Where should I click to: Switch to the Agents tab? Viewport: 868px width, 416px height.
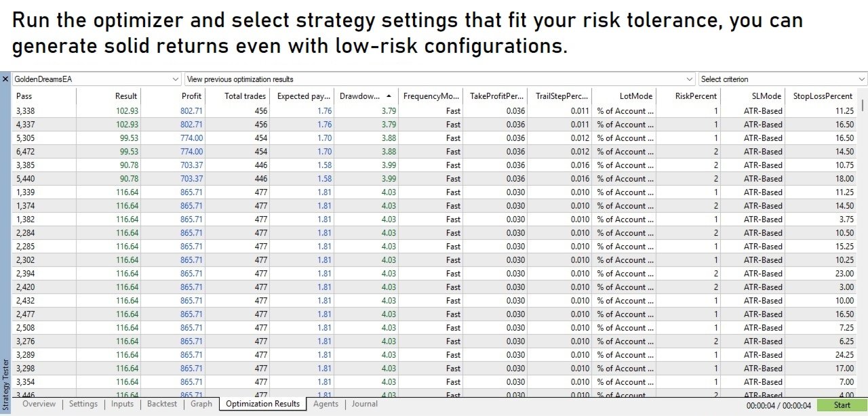(x=325, y=404)
